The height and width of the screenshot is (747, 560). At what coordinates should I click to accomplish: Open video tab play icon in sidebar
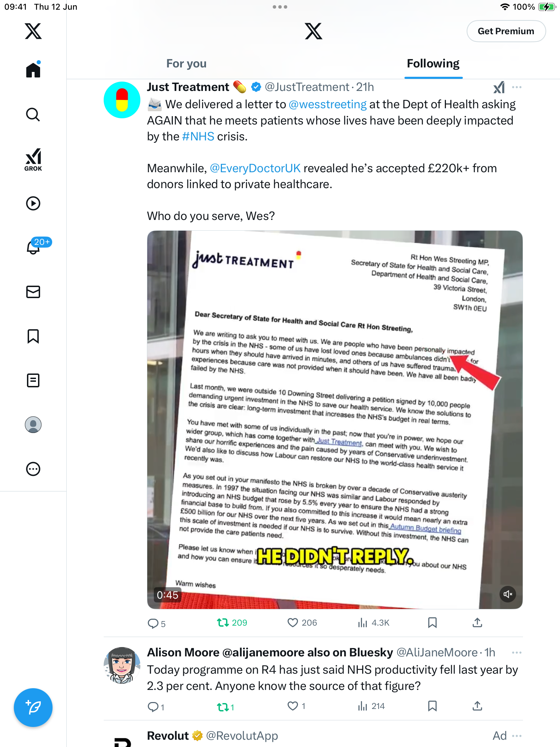pyautogui.click(x=33, y=203)
